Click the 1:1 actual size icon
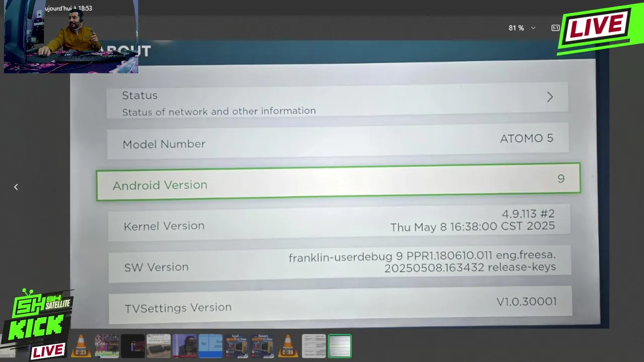The height and width of the screenshot is (362, 644). click(555, 28)
